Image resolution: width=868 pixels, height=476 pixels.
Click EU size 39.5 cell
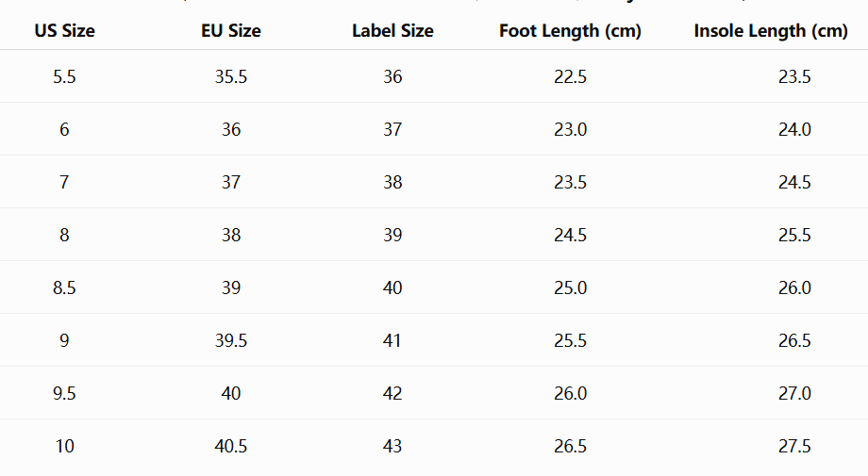coord(231,340)
